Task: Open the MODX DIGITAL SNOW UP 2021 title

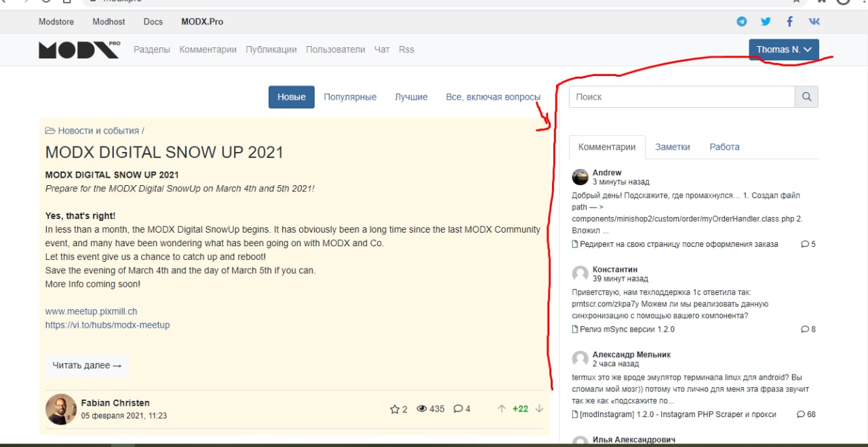Action: coord(164,152)
